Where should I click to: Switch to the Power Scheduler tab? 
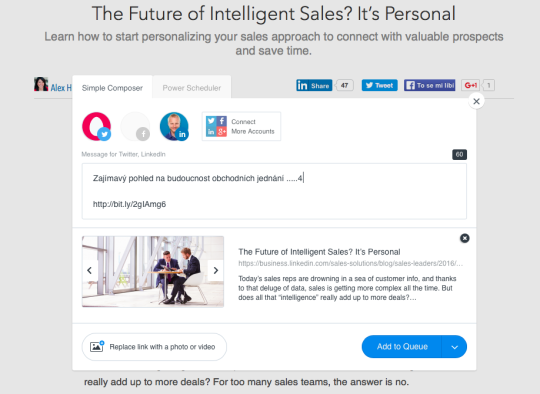tap(192, 88)
